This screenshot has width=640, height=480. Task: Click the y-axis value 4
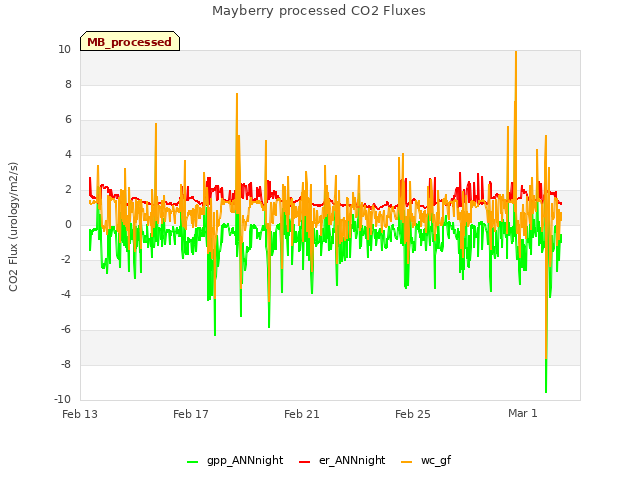tap(68, 155)
